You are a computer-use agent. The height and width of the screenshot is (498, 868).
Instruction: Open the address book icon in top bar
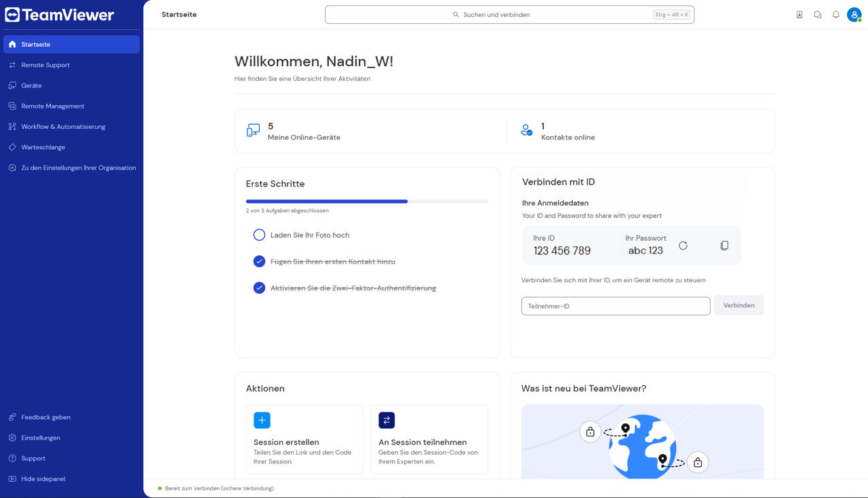800,14
